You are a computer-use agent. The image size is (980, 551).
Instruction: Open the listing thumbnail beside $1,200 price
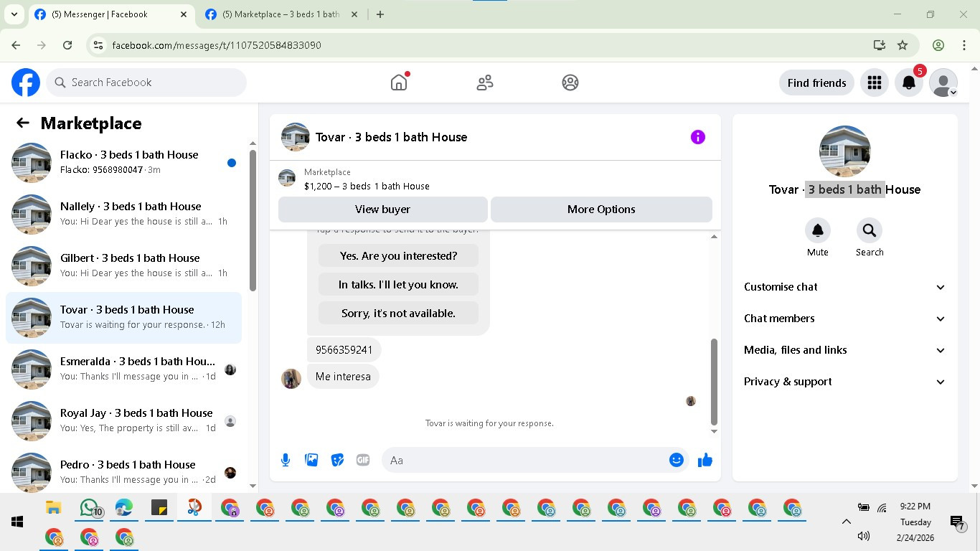(x=287, y=178)
